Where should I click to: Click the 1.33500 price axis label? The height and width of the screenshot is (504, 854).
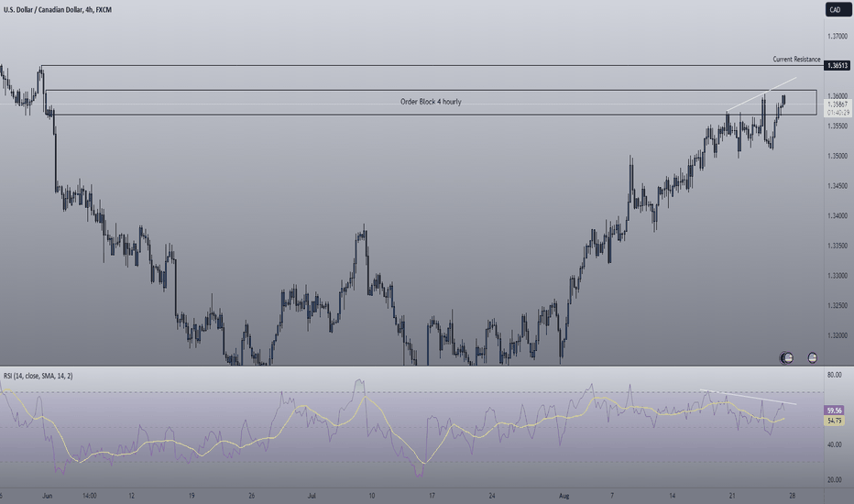[x=838, y=246]
